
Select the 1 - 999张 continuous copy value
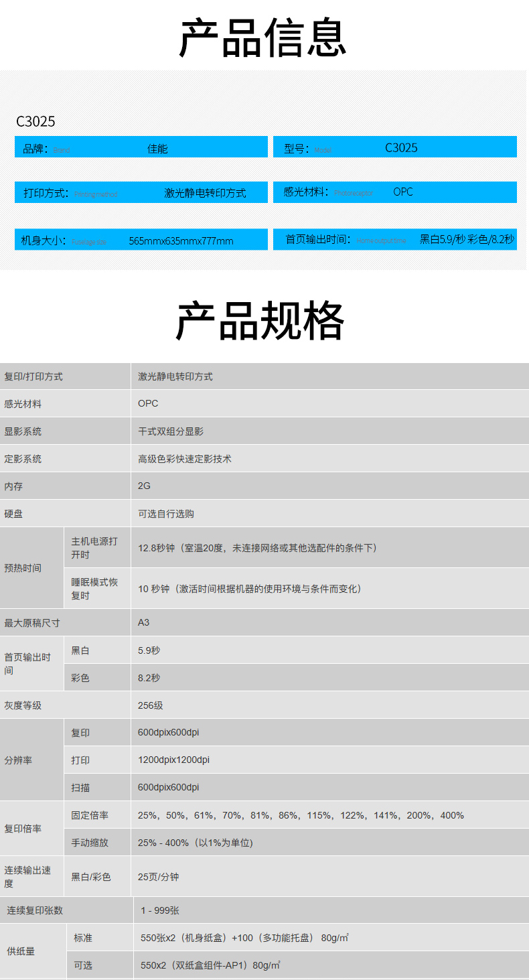coord(160,910)
